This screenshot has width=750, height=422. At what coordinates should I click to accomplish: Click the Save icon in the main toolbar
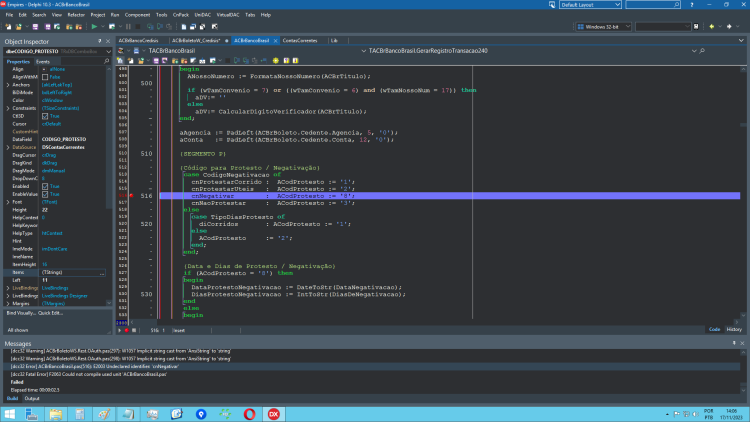click(x=35, y=27)
